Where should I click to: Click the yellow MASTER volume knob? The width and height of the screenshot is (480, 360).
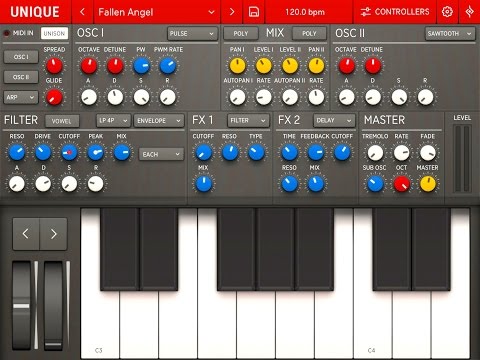(428, 184)
